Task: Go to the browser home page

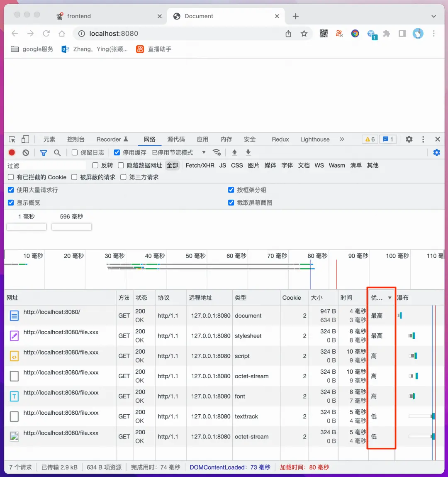Action: click(x=62, y=34)
